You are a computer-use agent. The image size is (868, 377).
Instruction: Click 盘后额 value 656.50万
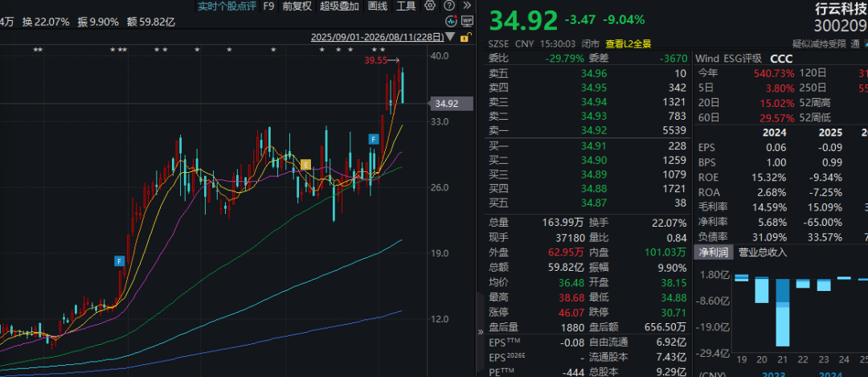[x=664, y=327]
